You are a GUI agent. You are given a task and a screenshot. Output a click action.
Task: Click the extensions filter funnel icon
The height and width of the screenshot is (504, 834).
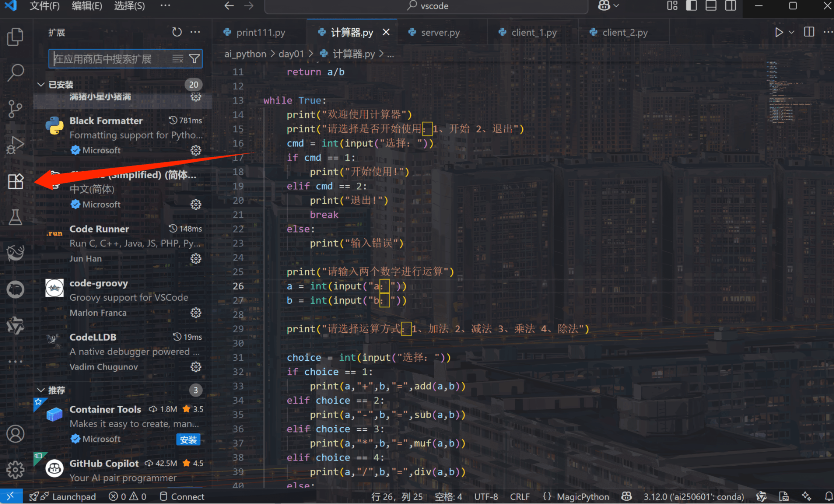tap(194, 59)
